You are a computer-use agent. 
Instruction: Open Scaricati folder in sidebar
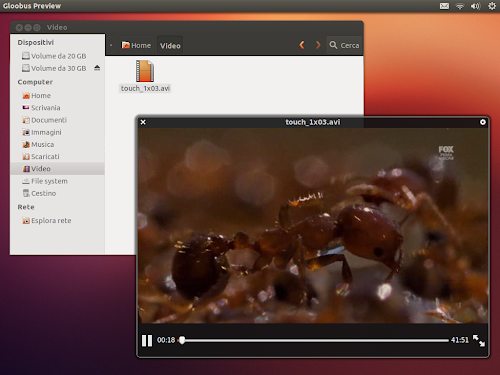click(x=57, y=157)
